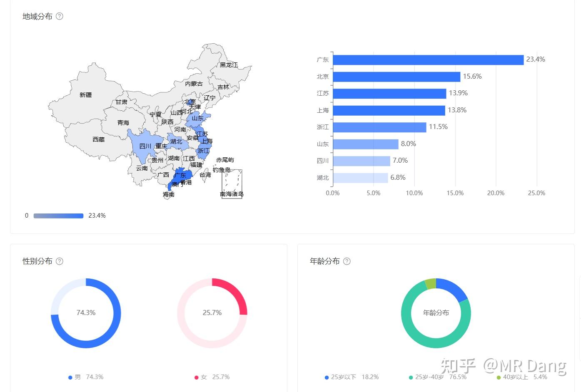581x392 pixels.
Task: Click the 年龄分布 help icon
Action: coord(347,261)
